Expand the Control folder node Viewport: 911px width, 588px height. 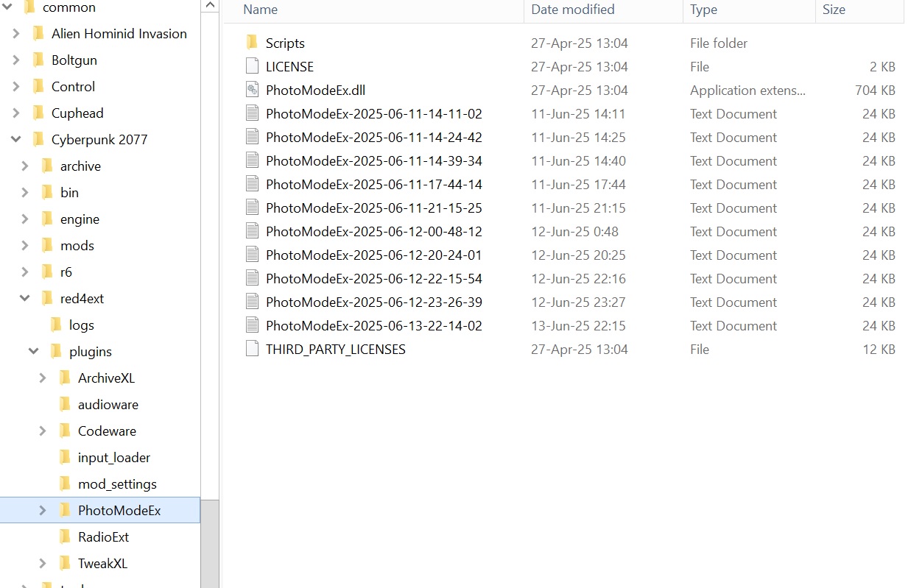click(x=16, y=86)
